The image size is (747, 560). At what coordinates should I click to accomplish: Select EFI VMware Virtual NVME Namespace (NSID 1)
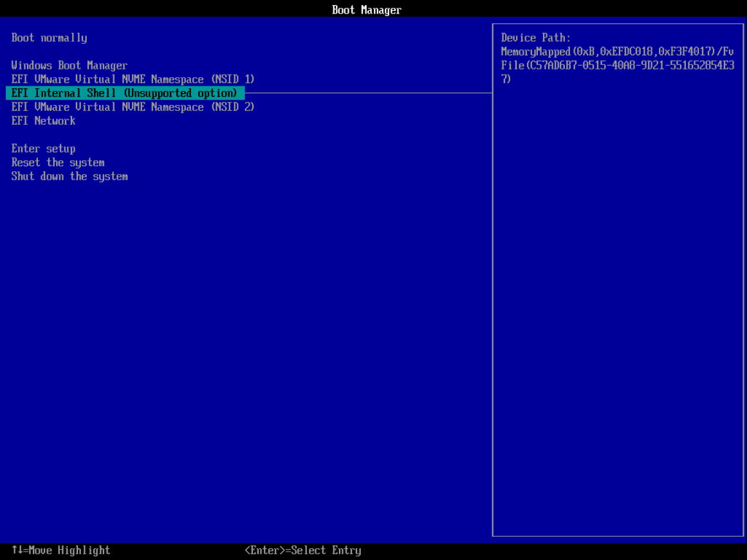[x=132, y=79]
